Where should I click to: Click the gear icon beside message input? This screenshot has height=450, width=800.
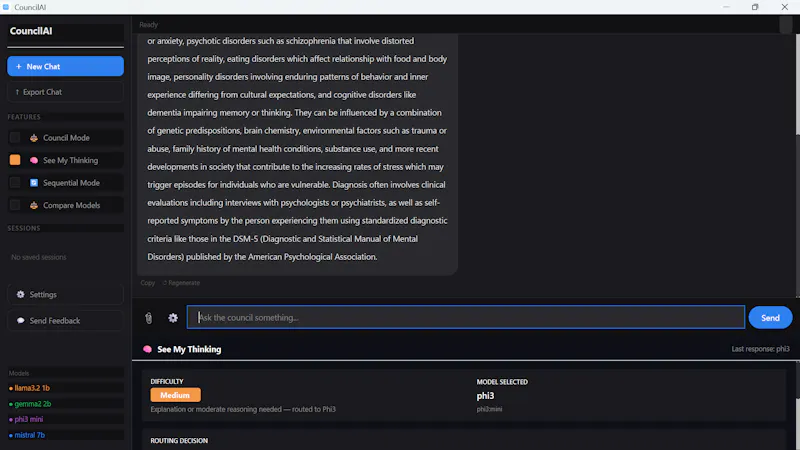click(173, 318)
